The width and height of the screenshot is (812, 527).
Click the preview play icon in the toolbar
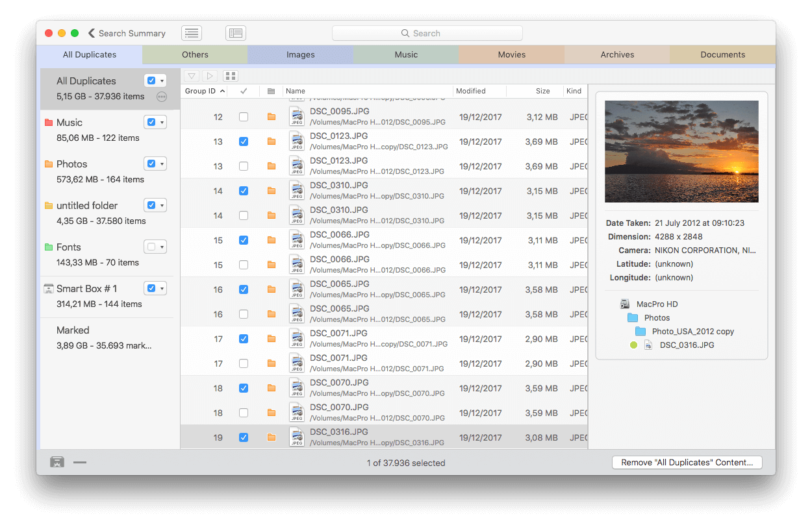[210, 76]
